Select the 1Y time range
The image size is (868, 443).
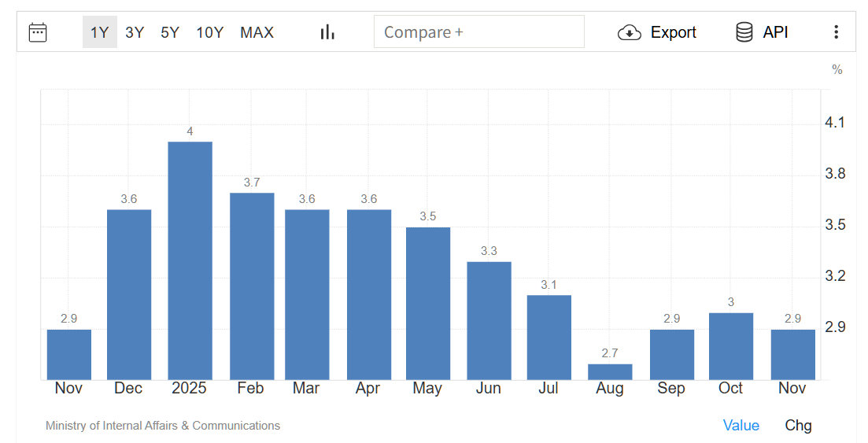[100, 32]
